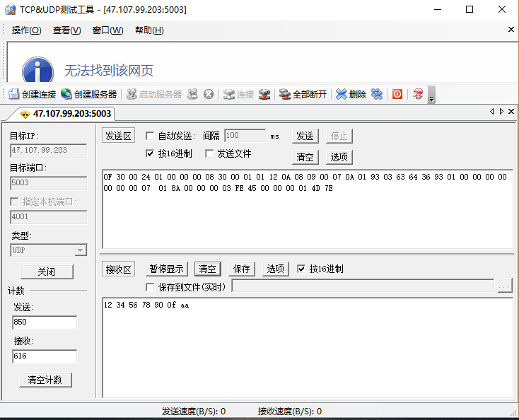Click Pause Display (暂停显示) button
Screen dimensions: 519x420
coord(167,269)
